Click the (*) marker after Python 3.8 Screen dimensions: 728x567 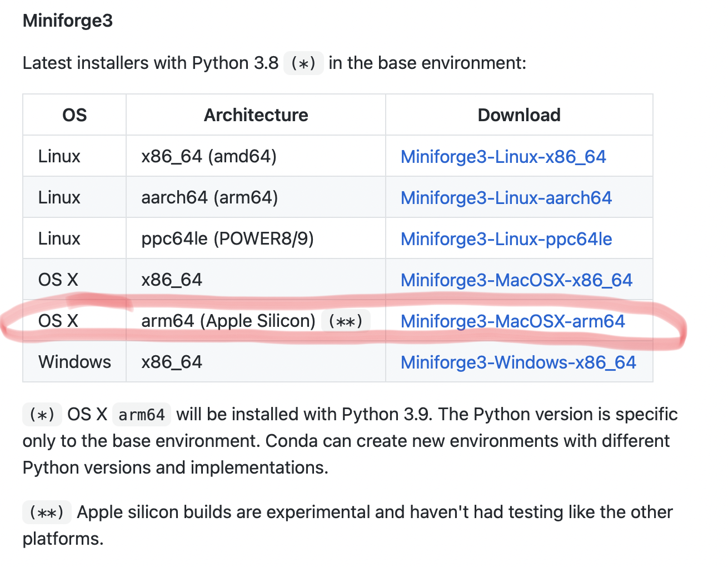(303, 63)
